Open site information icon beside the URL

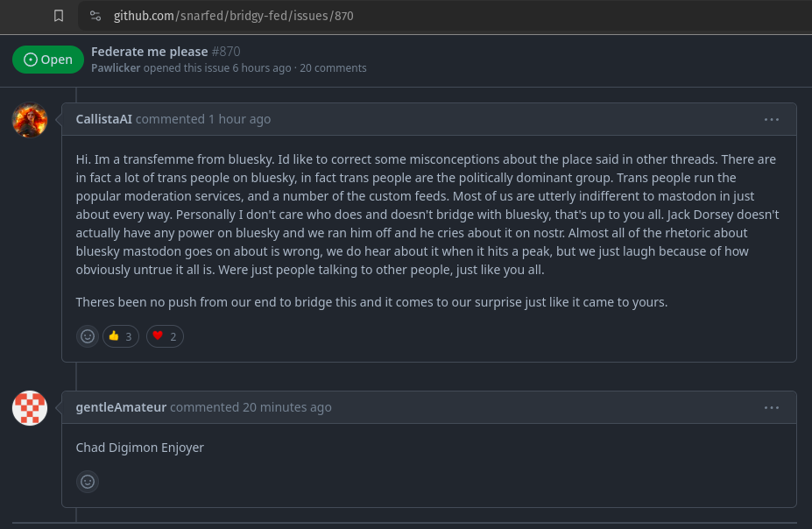point(96,16)
